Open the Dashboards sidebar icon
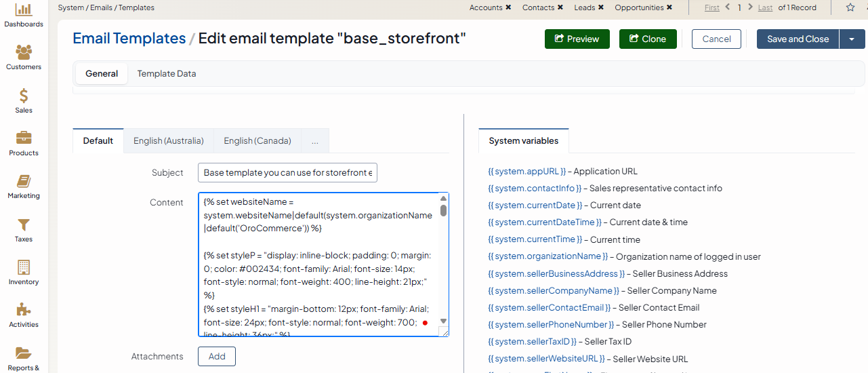Screen dimensions: 868x373 [24, 10]
